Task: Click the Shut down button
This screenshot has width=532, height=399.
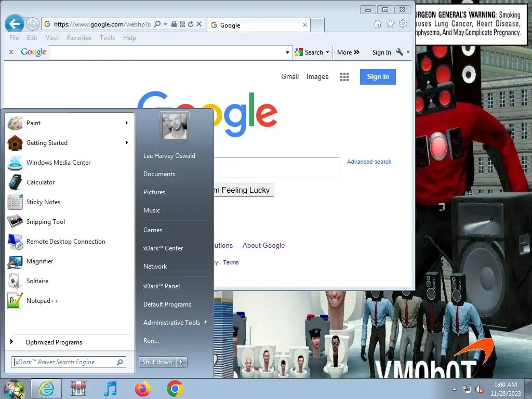Action: [157, 362]
